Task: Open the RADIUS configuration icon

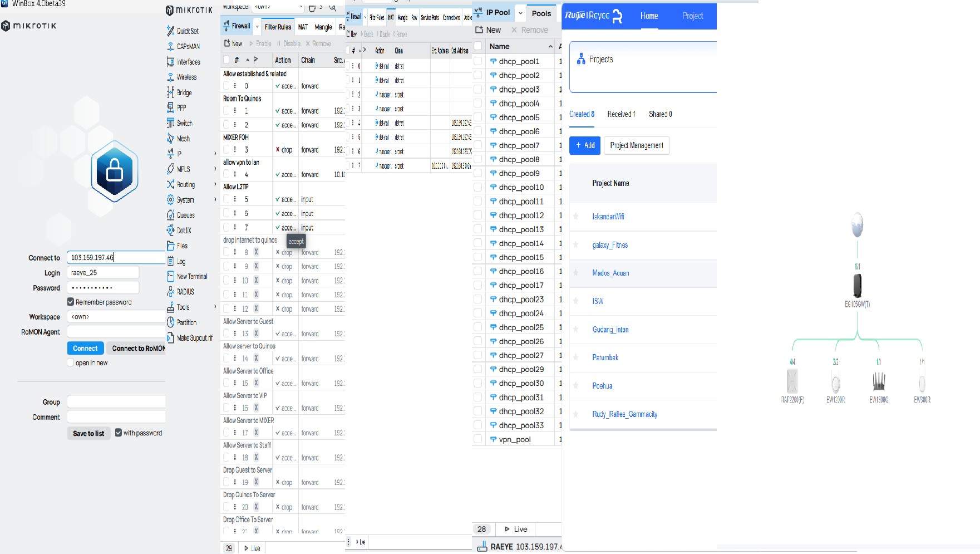Action: 184,292
